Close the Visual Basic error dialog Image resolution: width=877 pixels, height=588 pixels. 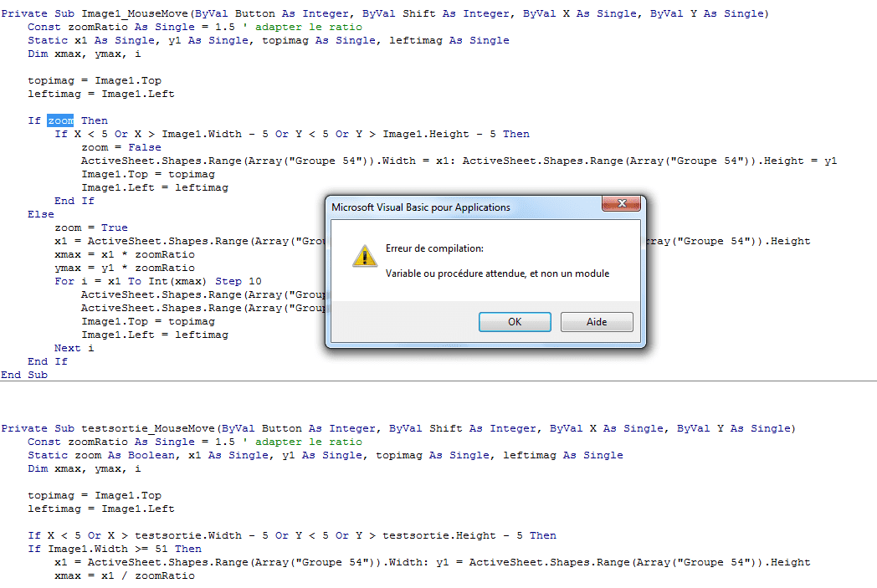(x=622, y=203)
